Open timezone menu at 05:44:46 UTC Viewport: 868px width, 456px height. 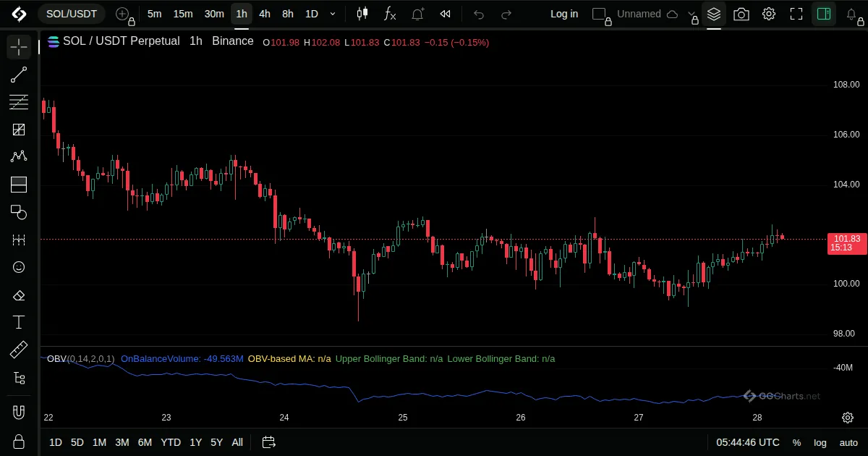[748, 442]
